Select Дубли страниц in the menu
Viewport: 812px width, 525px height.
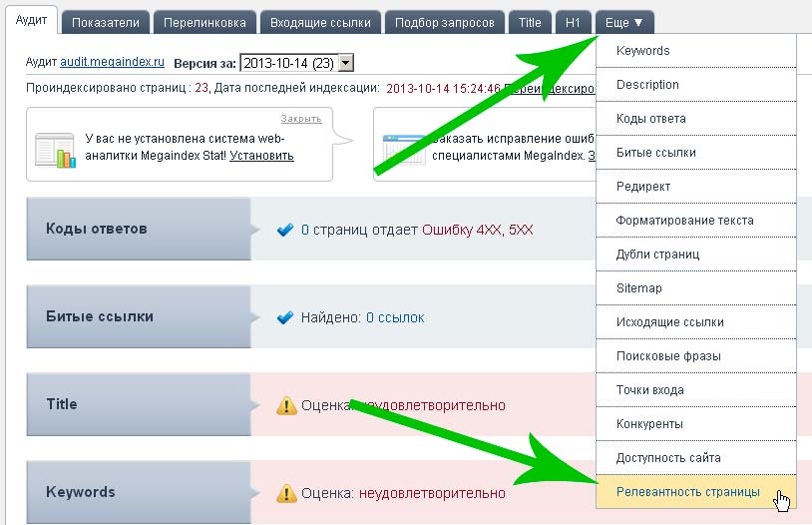pos(696,254)
